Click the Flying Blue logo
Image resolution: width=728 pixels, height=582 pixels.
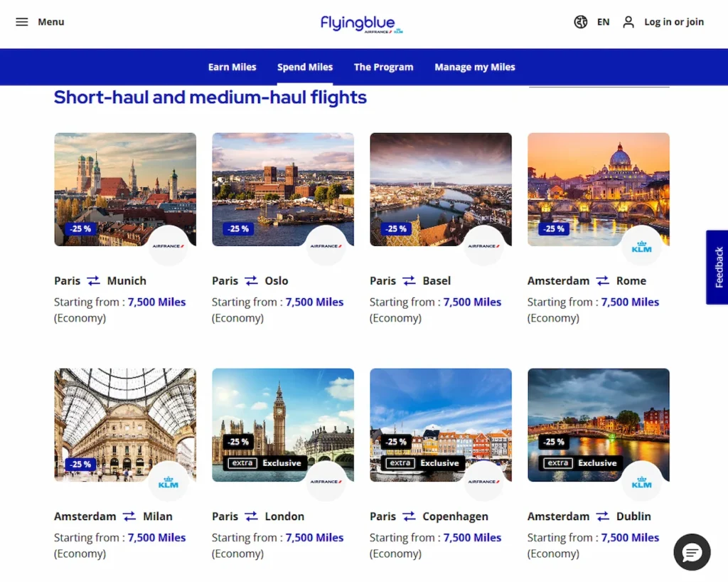(361, 24)
